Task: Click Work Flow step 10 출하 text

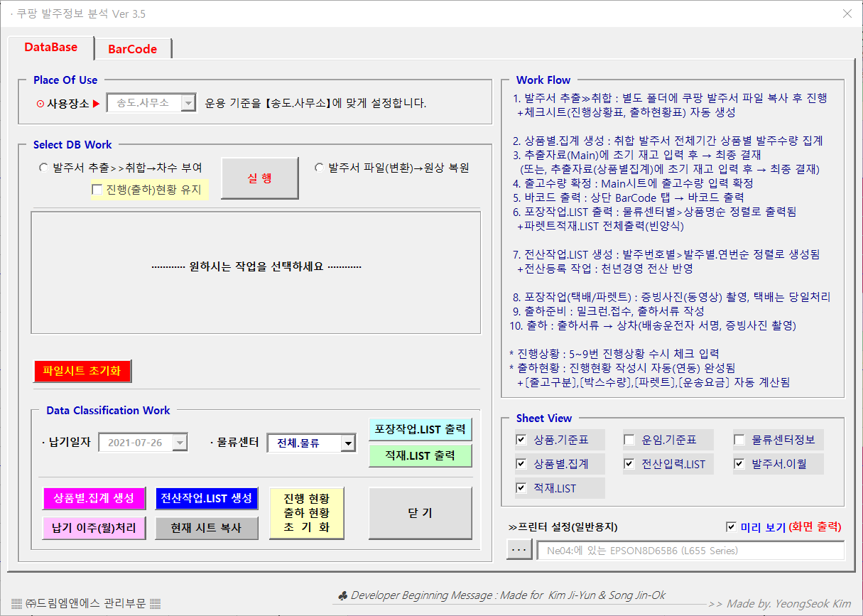Action: click(x=653, y=325)
